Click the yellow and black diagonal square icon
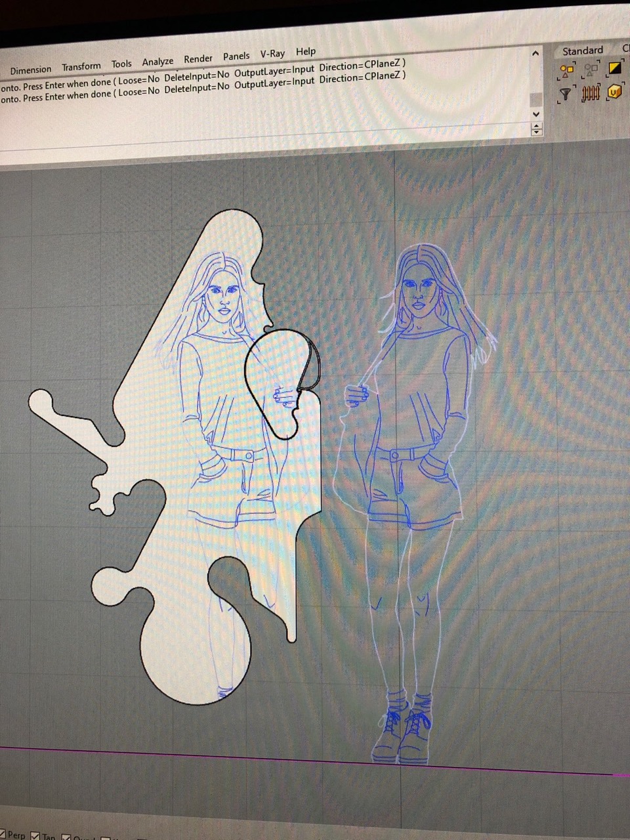 point(615,68)
